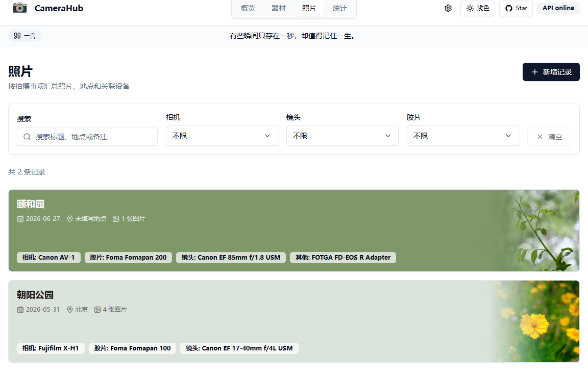
Task: Switch to the 概览 tab
Action: (x=248, y=8)
